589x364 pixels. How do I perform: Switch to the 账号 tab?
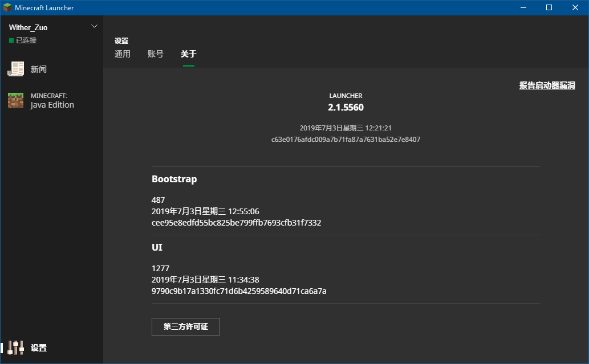coord(155,54)
